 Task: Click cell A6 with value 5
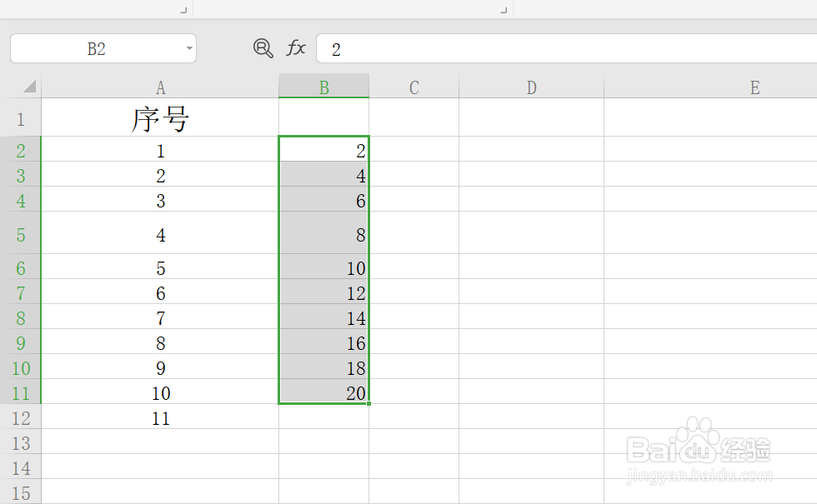160,267
